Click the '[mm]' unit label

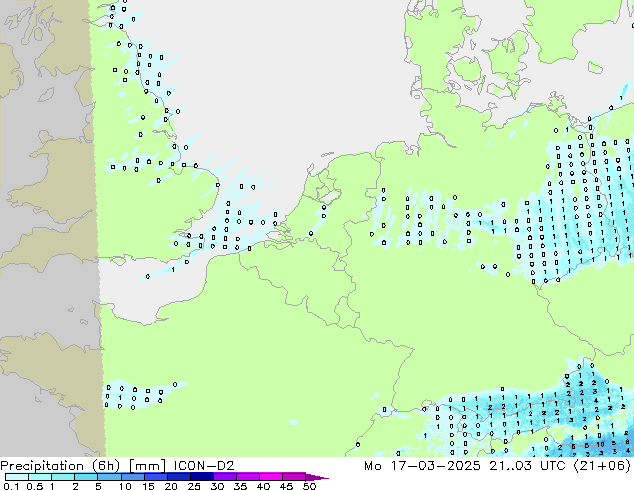click(147, 466)
